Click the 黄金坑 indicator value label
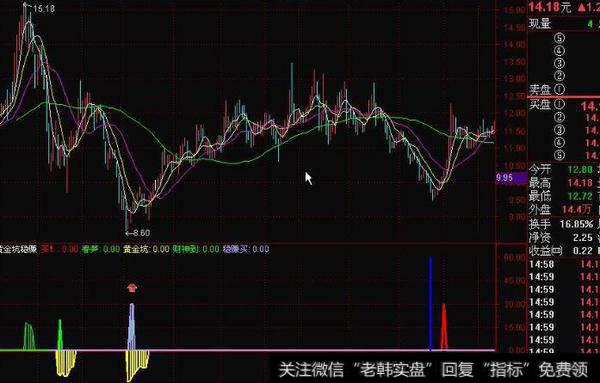Image resolution: width=600 pixels, height=383 pixels. tap(146, 249)
